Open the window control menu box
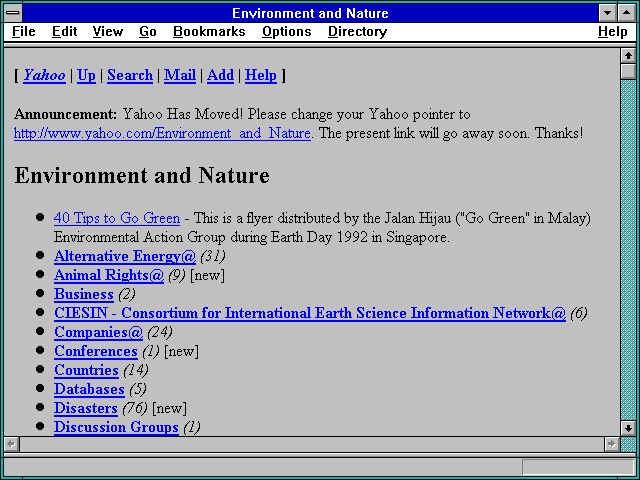Screen dimensions: 640x480 [13, 13]
